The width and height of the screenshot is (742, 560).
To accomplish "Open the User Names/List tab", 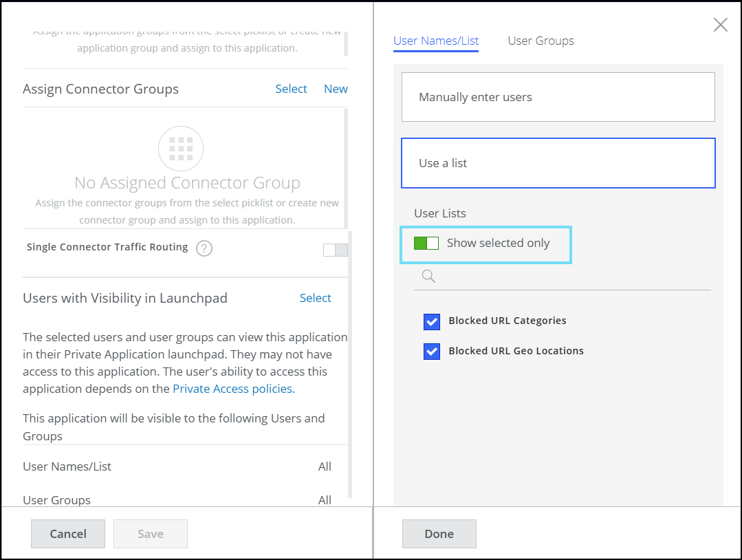I will pyautogui.click(x=436, y=41).
